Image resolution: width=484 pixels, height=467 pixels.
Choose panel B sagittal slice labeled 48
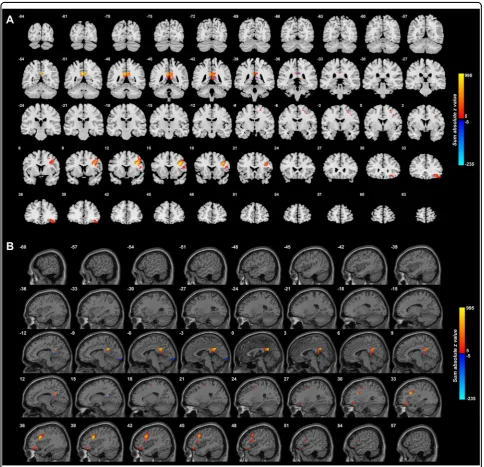click(259, 442)
